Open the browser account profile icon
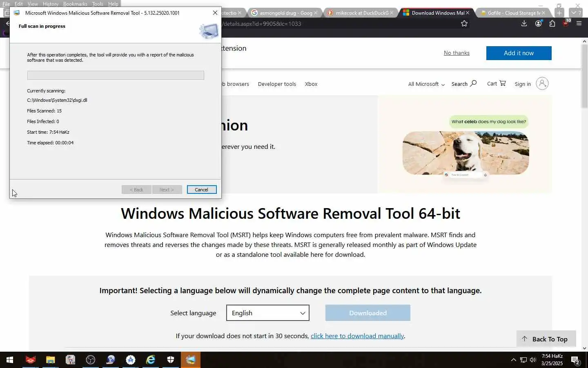The height and width of the screenshot is (368, 588). coord(538,24)
